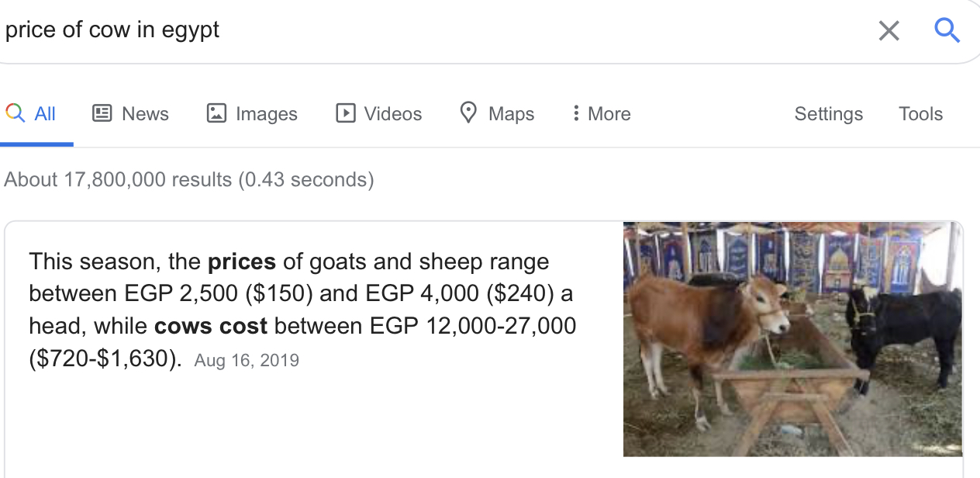The height and width of the screenshot is (478, 980).
Task: Open the Maps results tab
Action: (x=511, y=114)
